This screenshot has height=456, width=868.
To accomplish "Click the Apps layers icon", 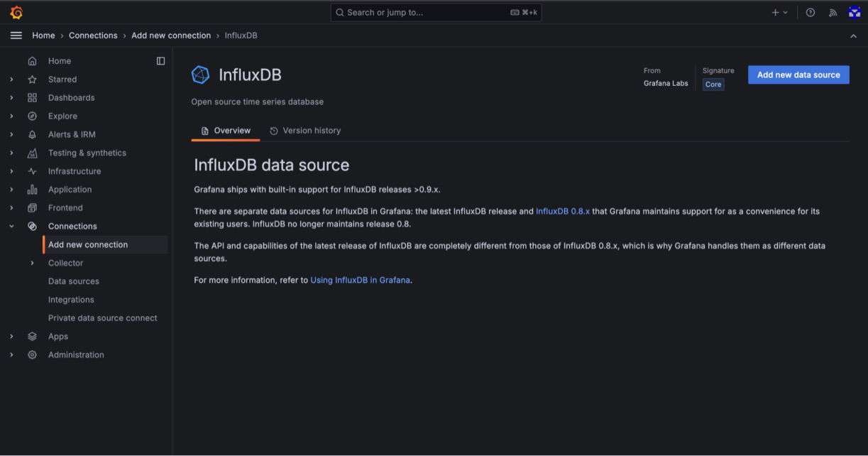I will 32,337.
